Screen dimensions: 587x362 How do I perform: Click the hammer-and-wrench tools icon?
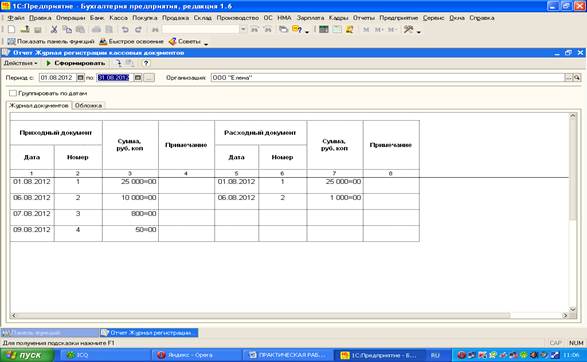pyautogui.click(x=408, y=29)
